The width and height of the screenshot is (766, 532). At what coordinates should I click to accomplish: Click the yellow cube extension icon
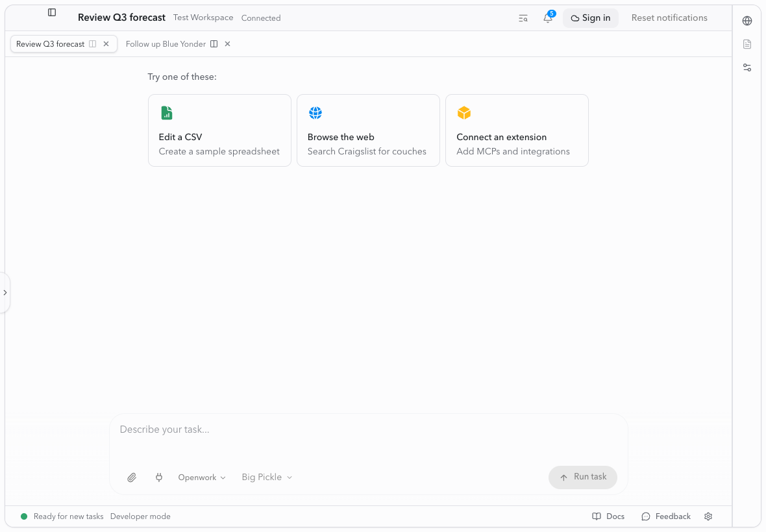click(464, 113)
